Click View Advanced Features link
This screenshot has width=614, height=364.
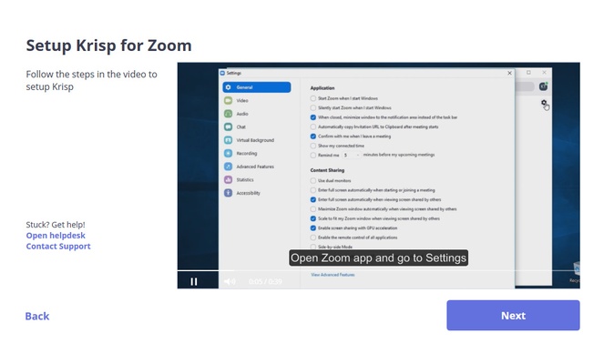pos(333,275)
